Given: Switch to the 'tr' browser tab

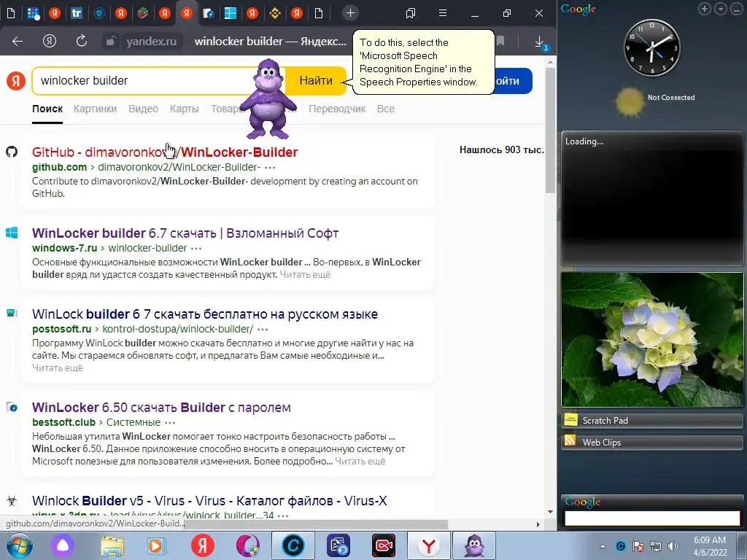Looking at the screenshot, I should (76, 13).
